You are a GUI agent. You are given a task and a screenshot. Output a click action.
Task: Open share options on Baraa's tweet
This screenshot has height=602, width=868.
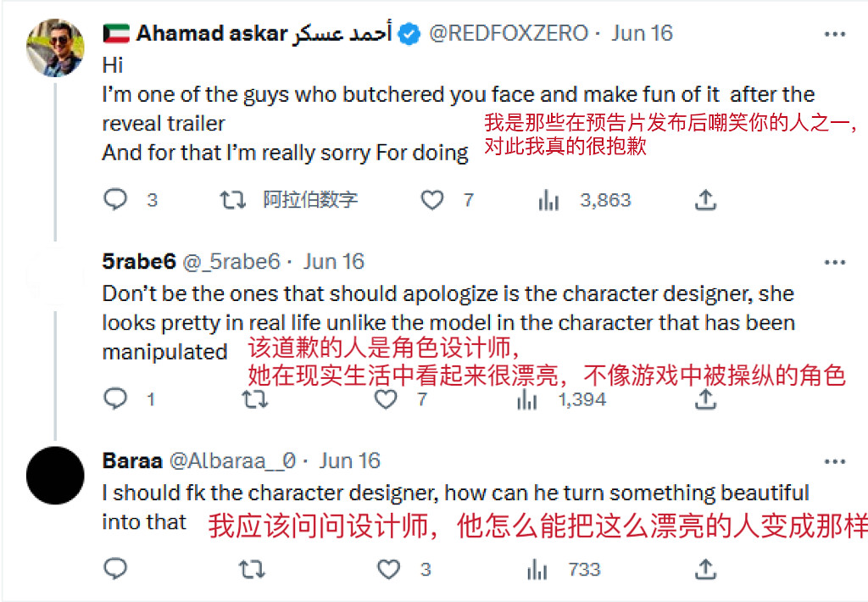(704, 569)
